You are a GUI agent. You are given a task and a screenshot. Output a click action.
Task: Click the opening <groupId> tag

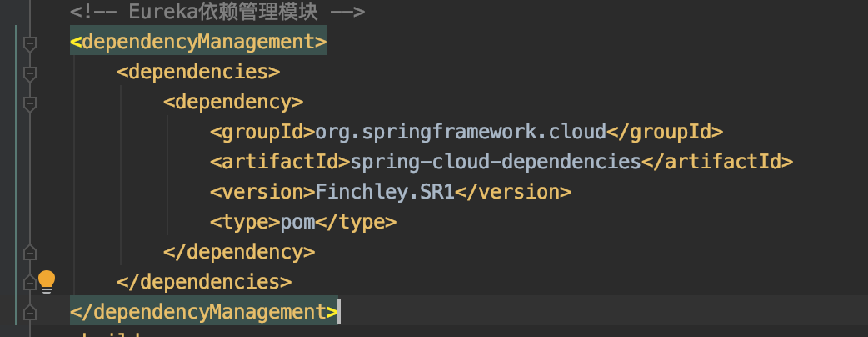point(262,132)
